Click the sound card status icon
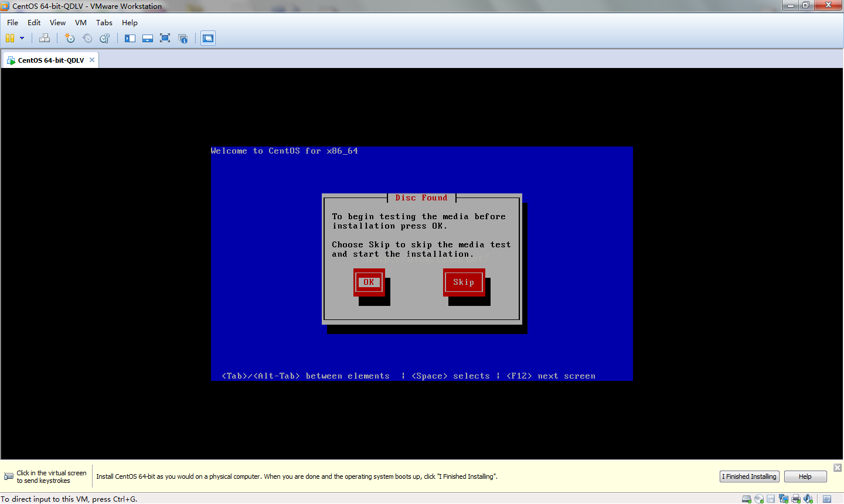The image size is (844, 504). pyautogui.click(x=808, y=499)
